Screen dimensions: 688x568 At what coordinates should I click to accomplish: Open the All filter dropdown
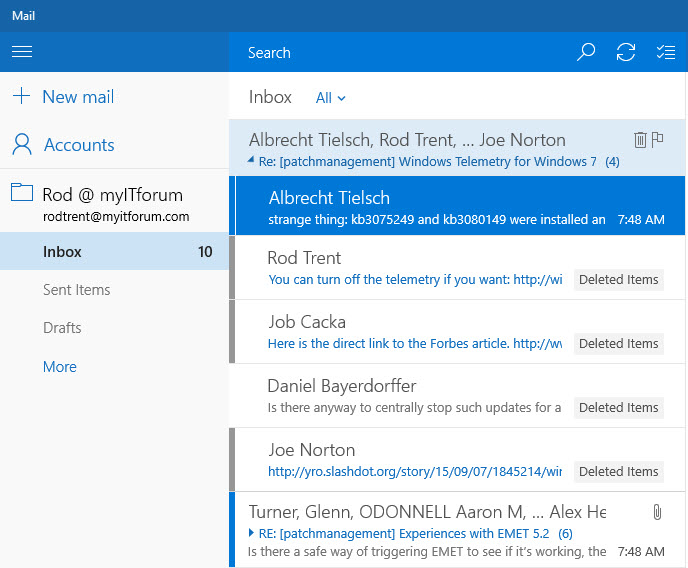tap(330, 98)
